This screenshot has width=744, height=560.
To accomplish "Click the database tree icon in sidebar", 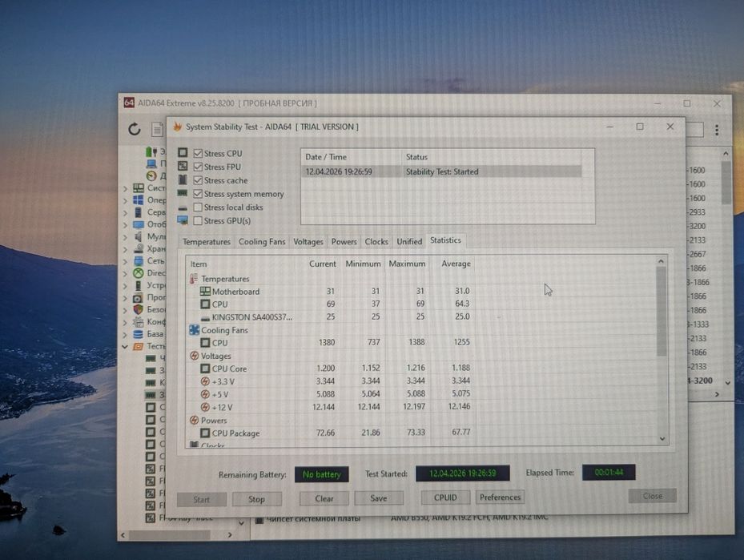I will (x=138, y=334).
